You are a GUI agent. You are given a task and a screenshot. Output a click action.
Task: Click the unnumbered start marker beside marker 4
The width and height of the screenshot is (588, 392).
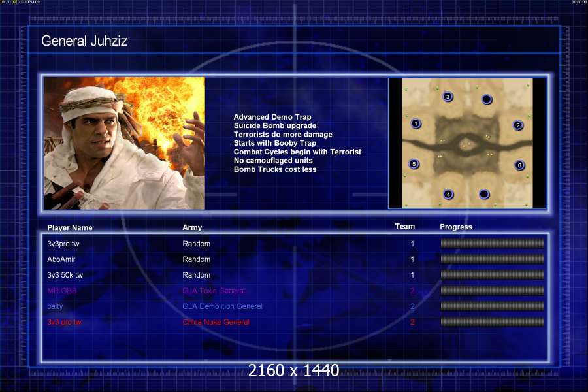(484, 194)
